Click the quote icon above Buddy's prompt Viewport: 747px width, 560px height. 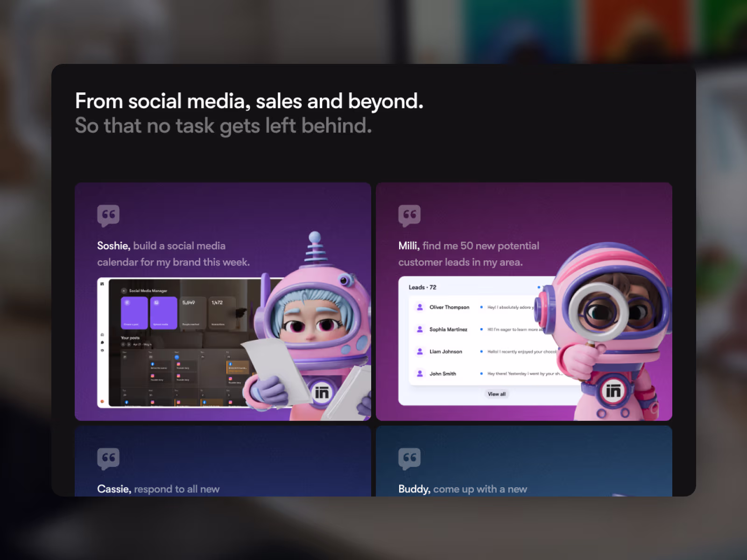tap(409, 458)
